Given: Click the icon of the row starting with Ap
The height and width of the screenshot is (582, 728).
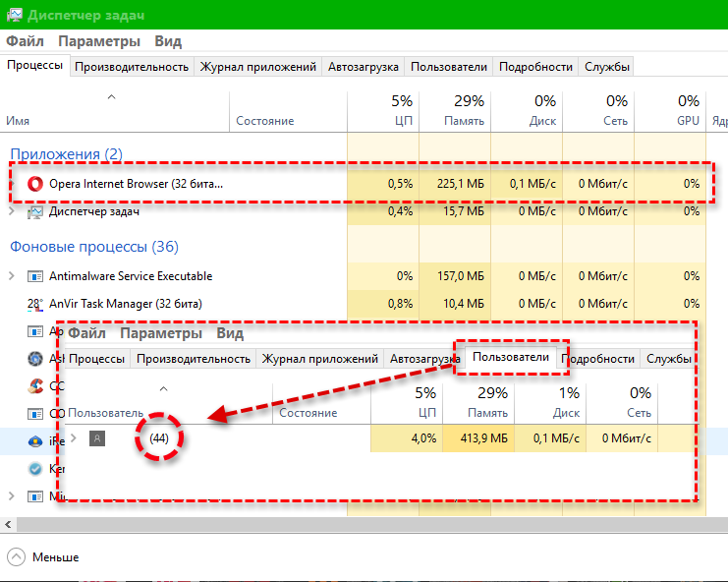Looking at the screenshot, I should point(34,331).
